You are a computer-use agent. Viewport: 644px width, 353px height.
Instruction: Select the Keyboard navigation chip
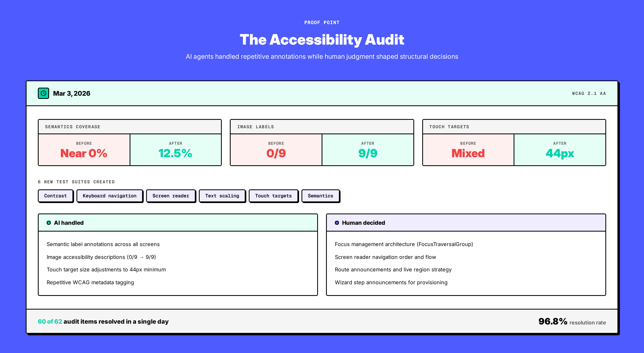109,196
